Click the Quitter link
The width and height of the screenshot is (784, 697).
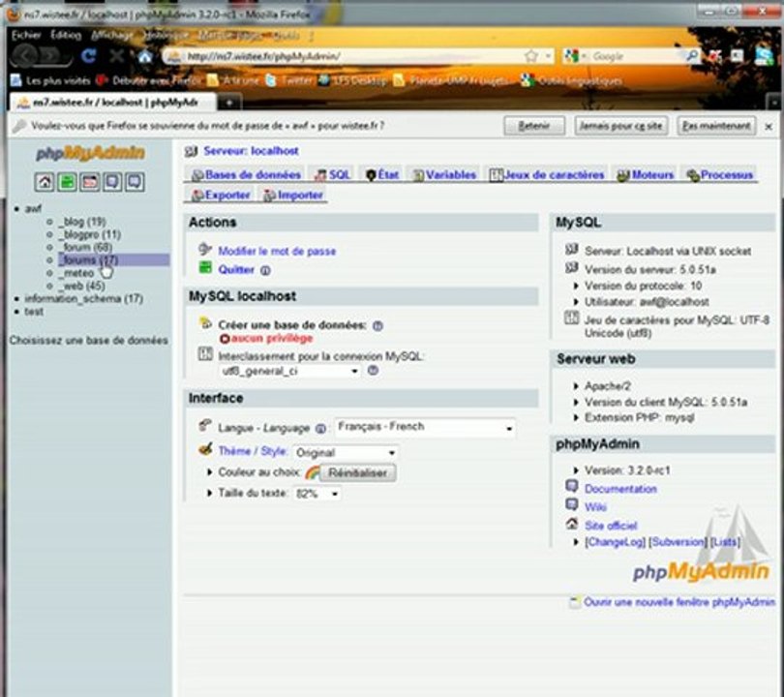[236, 269]
